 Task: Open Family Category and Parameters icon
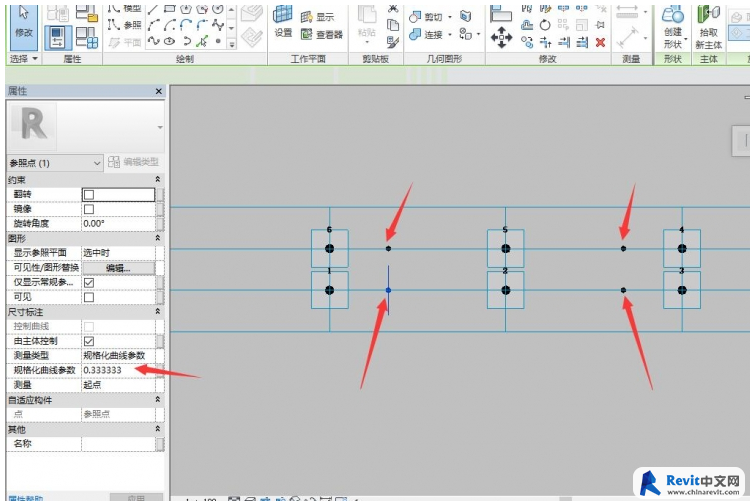pyautogui.click(x=87, y=13)
